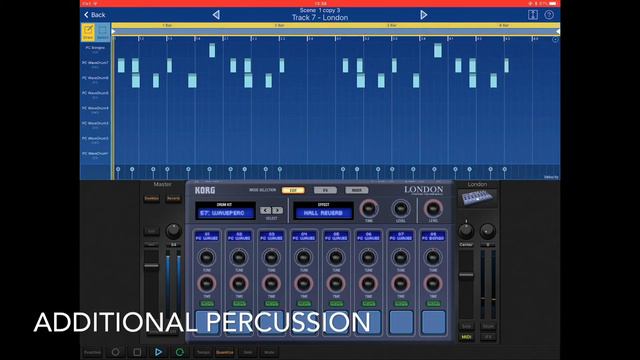Select next drum kit arrow button

pos(278,210)
